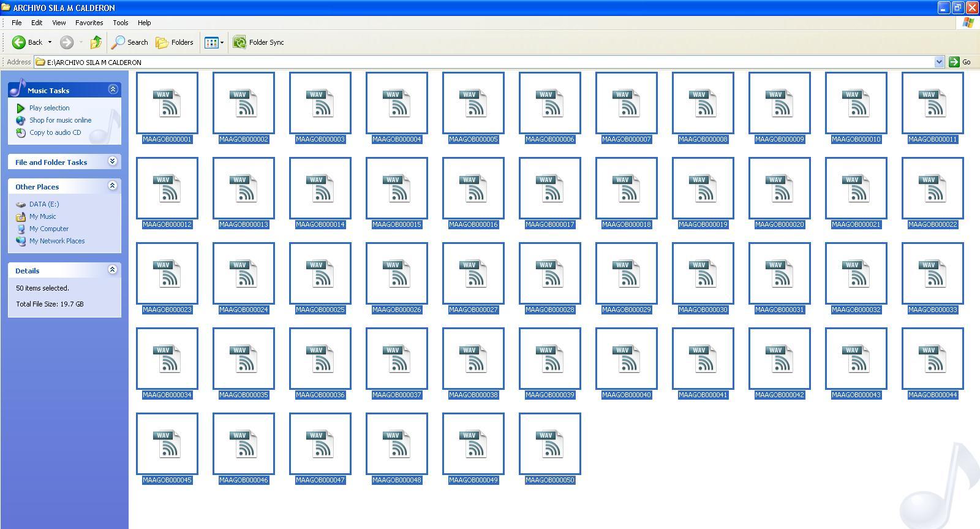The image size is (980, 529).
Task: Collapse the Details panel
Action: (x=113, y=270)
